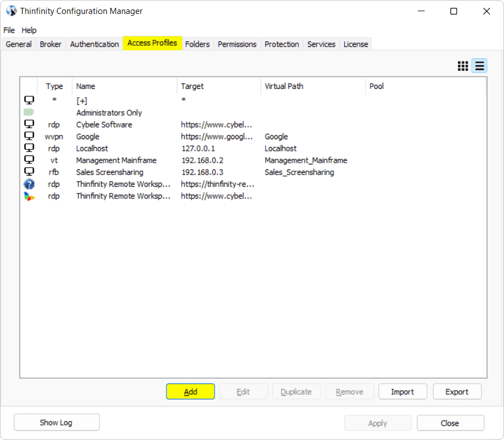Click the green label icon for Administrators Only
This screenshot has height=440, width=504.
coord(29,112)
